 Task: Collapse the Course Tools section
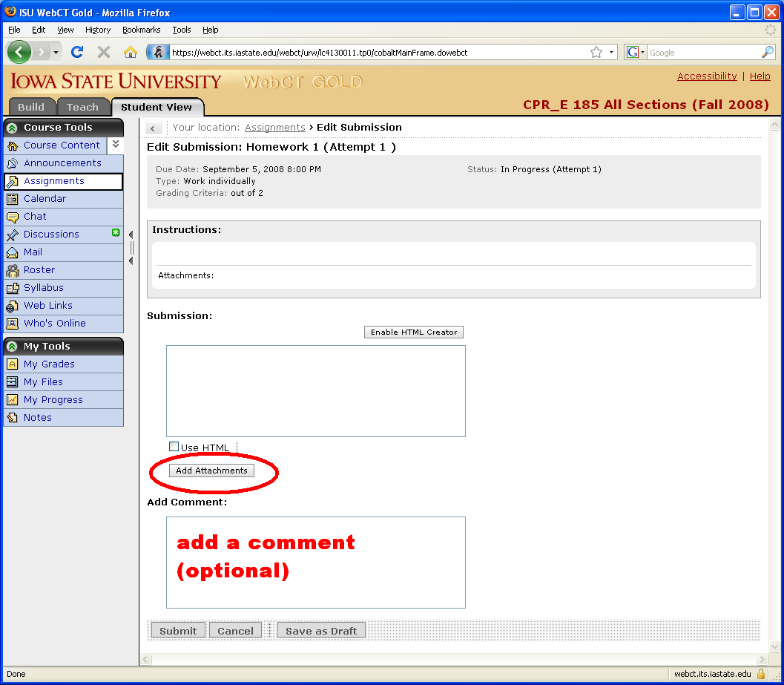(x=12, y=128)
